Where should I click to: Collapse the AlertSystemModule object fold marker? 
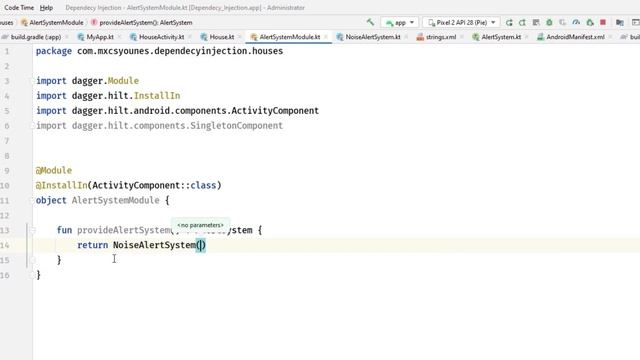33,200
